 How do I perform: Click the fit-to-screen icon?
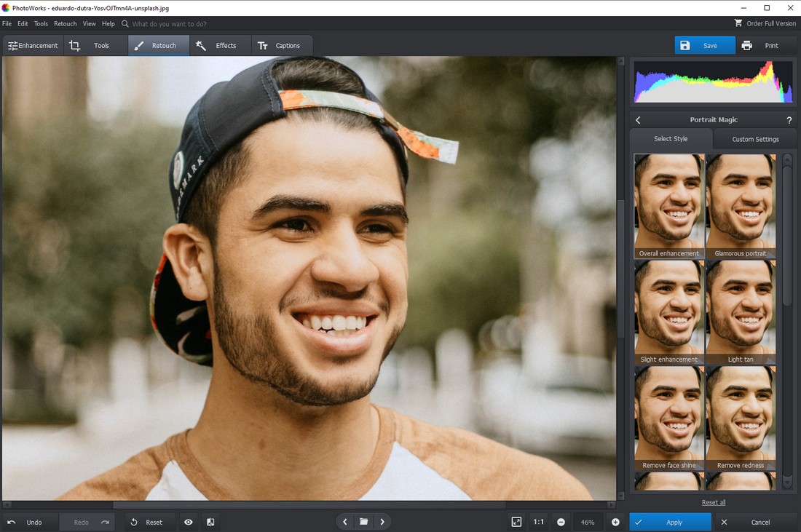[516, 522]
